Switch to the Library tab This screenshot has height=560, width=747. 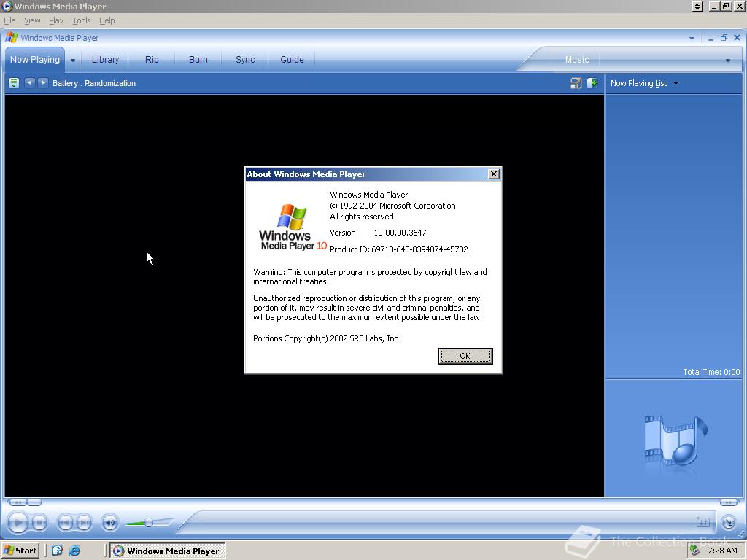tap(104, 59)
